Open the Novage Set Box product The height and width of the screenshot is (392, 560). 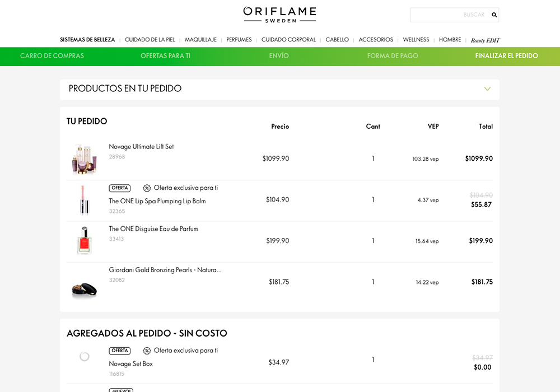130,364
